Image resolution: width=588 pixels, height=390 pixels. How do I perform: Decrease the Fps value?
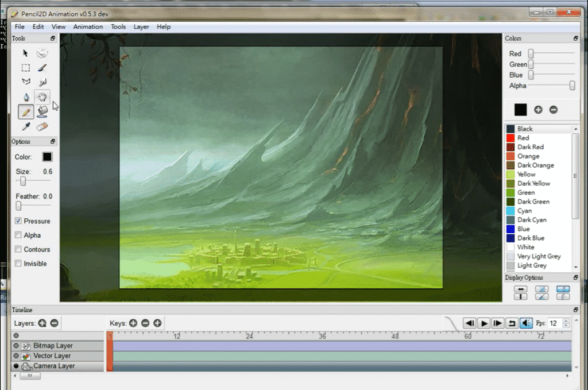[x=566, y=326]
